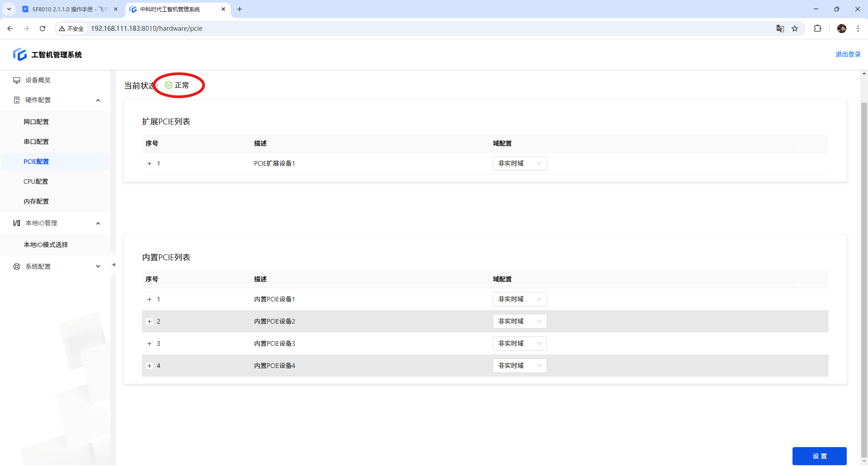Go to CPU配置 in the sidebar
The width and height of the screenshot is (868, 467).
[x=36, y=181]
